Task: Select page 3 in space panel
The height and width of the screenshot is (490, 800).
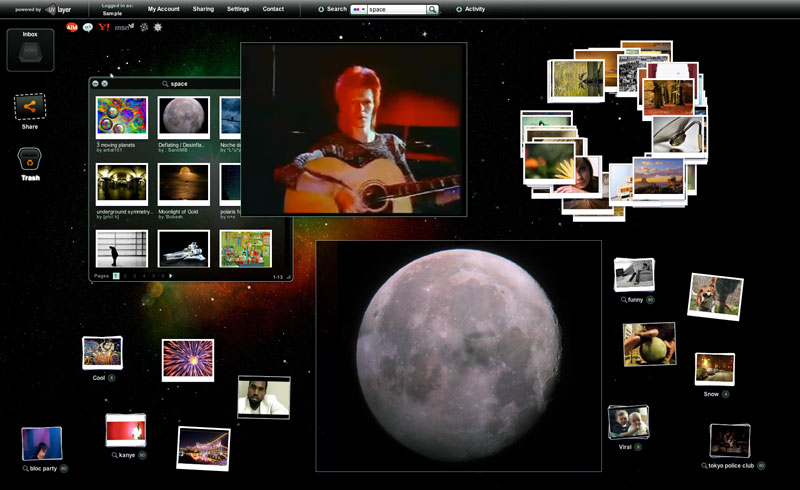Action: tap(135, 276)
